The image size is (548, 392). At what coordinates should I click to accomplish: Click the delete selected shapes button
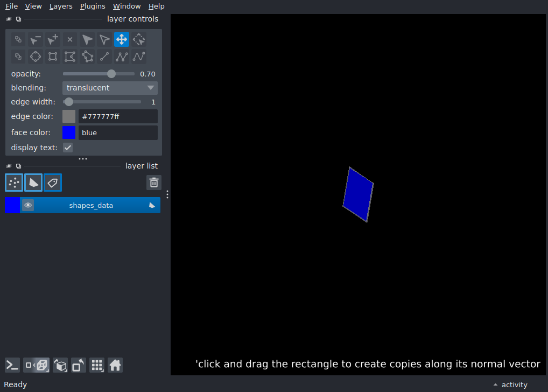coord(70,39)
